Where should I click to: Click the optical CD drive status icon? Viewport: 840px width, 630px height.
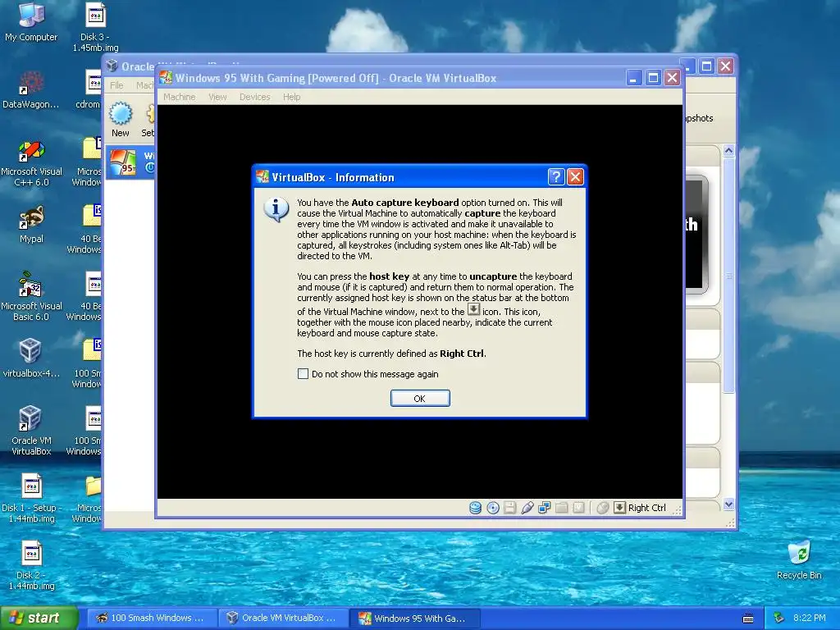click(493, 508)
